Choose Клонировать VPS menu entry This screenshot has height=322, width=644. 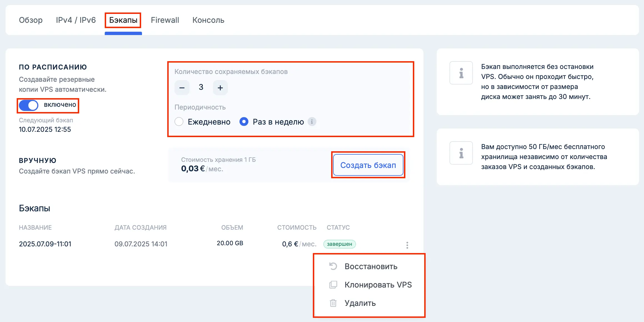point(378,285)
